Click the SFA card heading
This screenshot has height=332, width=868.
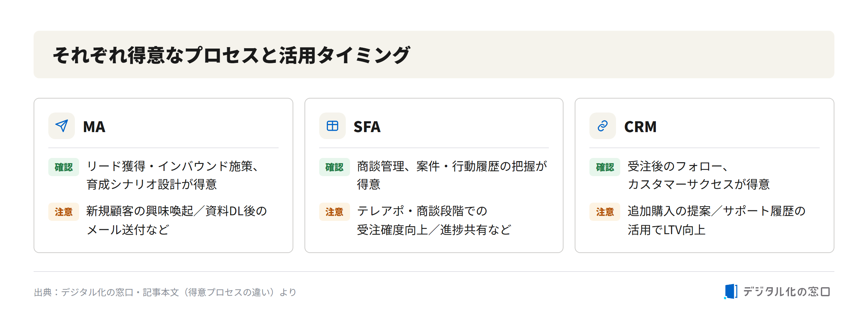(367, 127)
